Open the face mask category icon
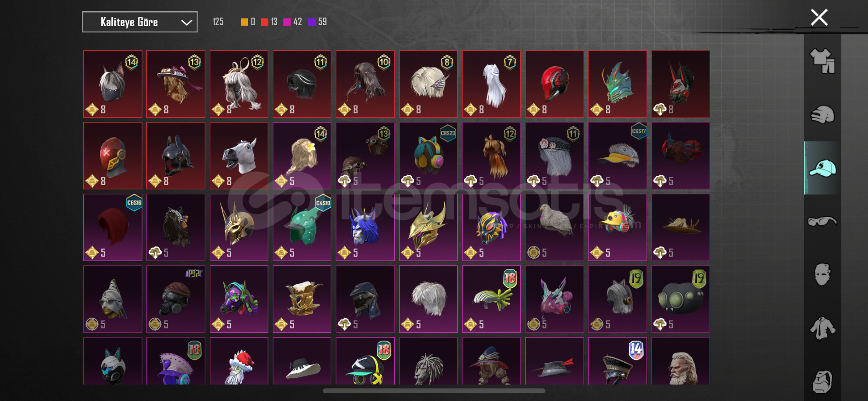Screen dimensions: 868x401 coord(822,274)
